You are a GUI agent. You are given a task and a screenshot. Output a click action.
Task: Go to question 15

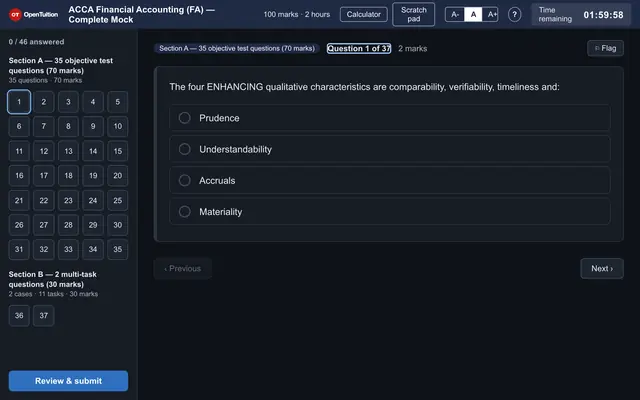point(118,151)
